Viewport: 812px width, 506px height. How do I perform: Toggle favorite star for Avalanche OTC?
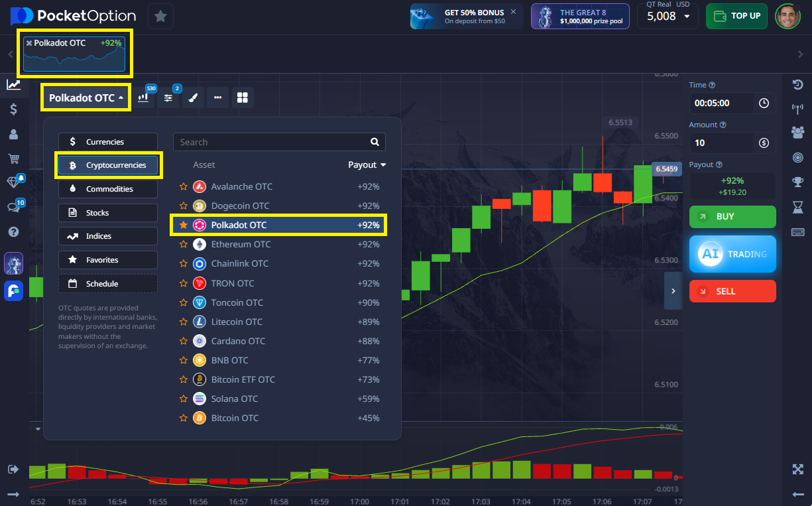click(x=184, y=187)
